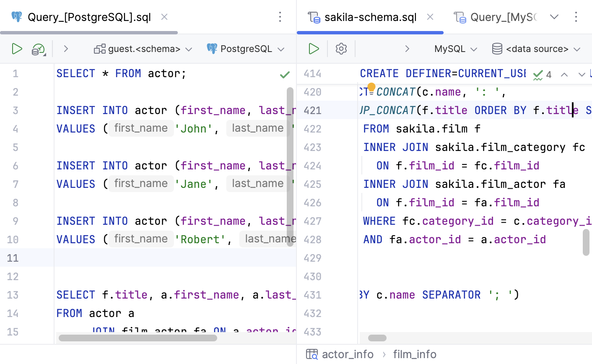Open the left editor tab options menu

click(280, 17)
